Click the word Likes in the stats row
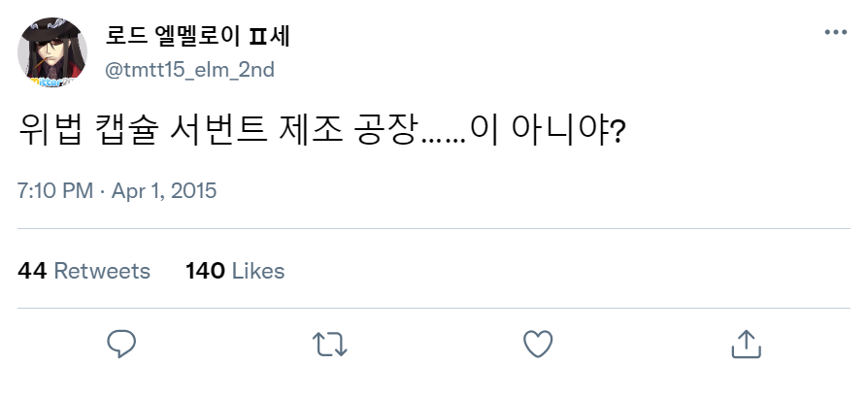Screen dimensions: 868x397 (x=258, y=271)
